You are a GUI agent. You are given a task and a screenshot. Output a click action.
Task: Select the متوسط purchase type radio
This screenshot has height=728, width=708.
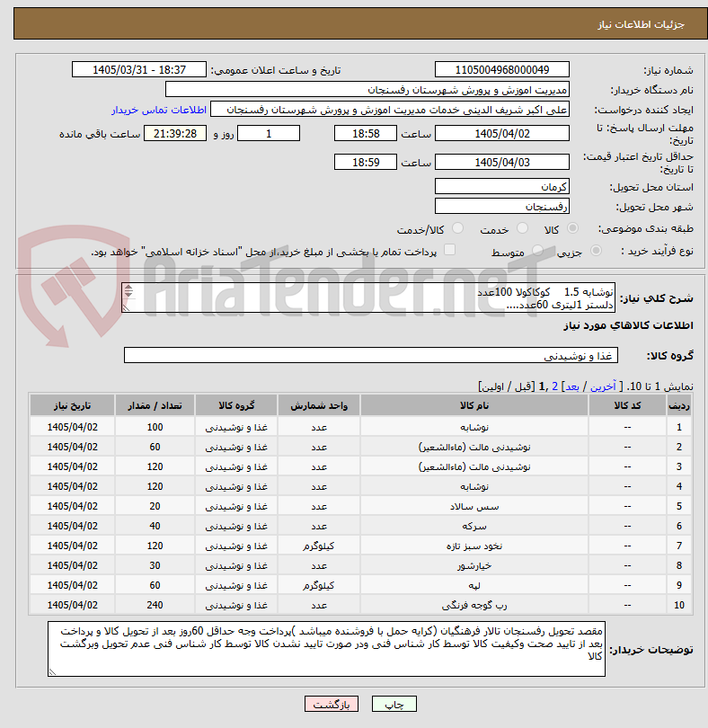(537, 251)
